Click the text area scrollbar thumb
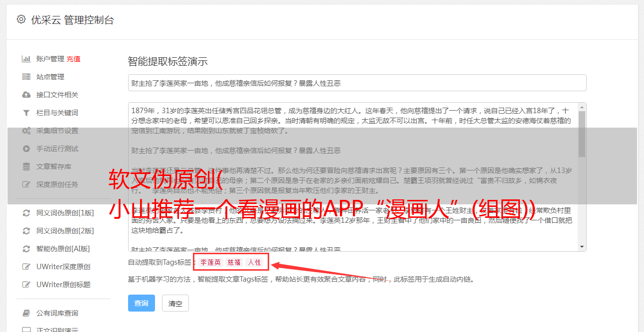This screenshot has height=332, width=644. 582,134
